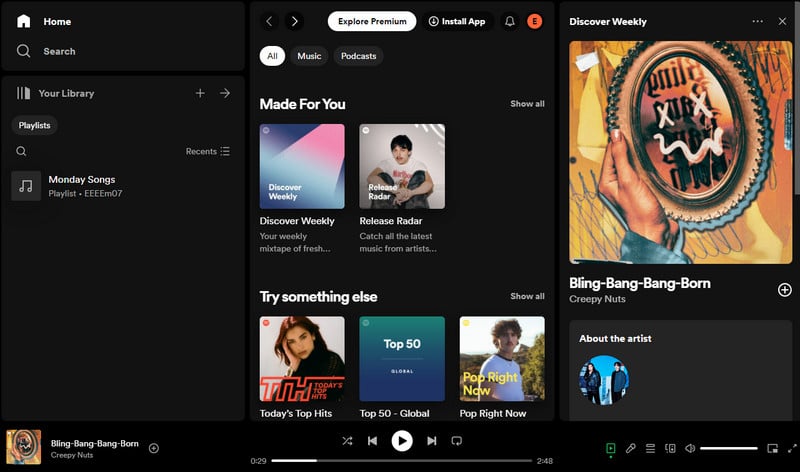The image size is (800, 472).
Task: Open the large Bling-Bang-Bang-Born album art
Action: click(681, 153)
